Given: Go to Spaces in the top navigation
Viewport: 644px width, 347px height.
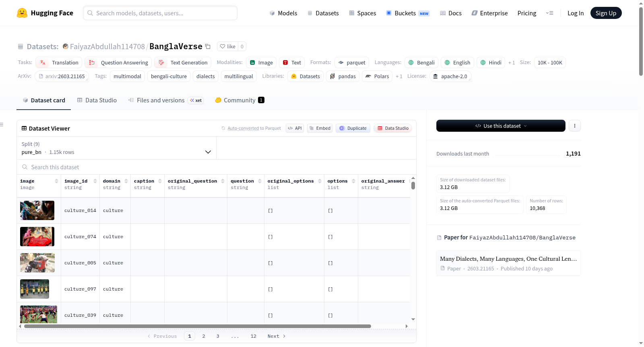Looking at the screenshot, I should pos(363,13).
